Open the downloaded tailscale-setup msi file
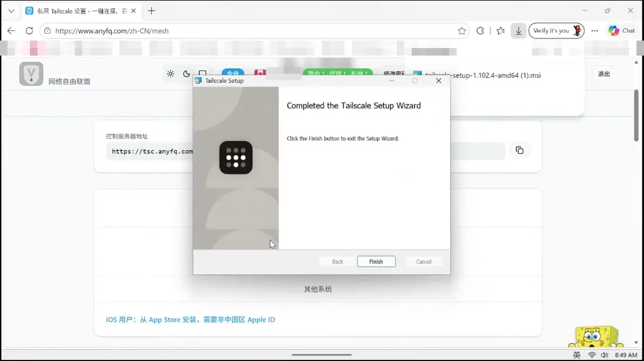The height and width of the screenshot is (361, 644). pos(482,75)
